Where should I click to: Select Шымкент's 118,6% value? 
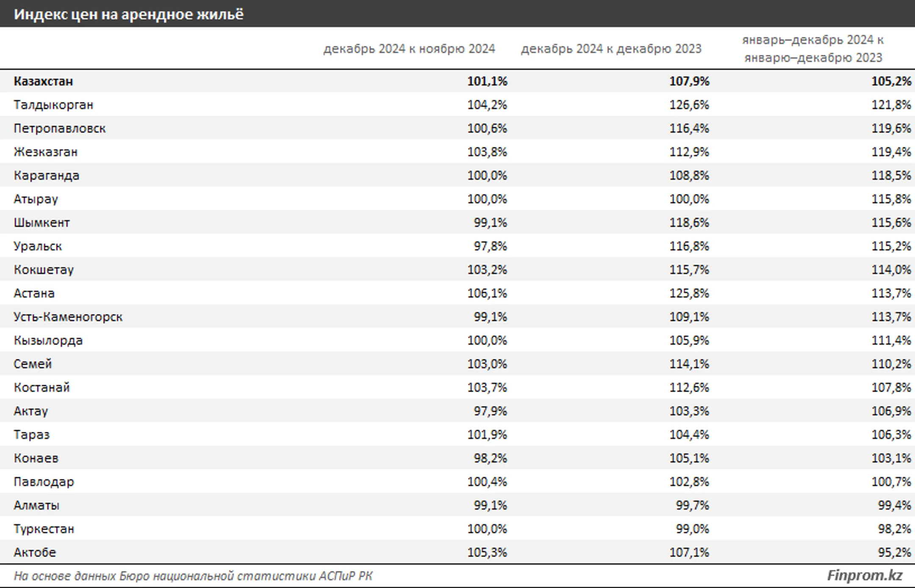[x=689, y=223]
